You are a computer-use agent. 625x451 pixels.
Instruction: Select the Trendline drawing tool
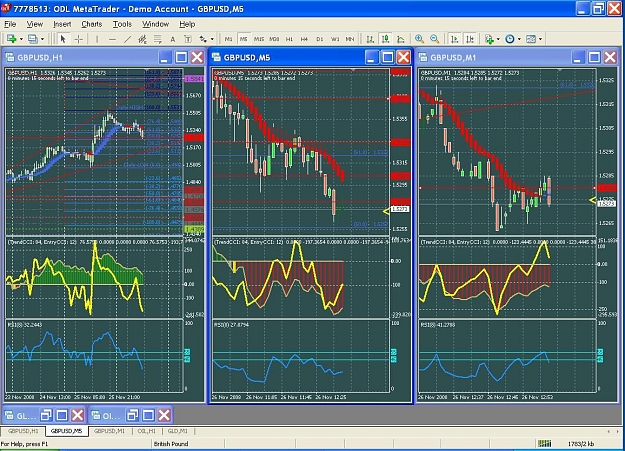point(128,39)
